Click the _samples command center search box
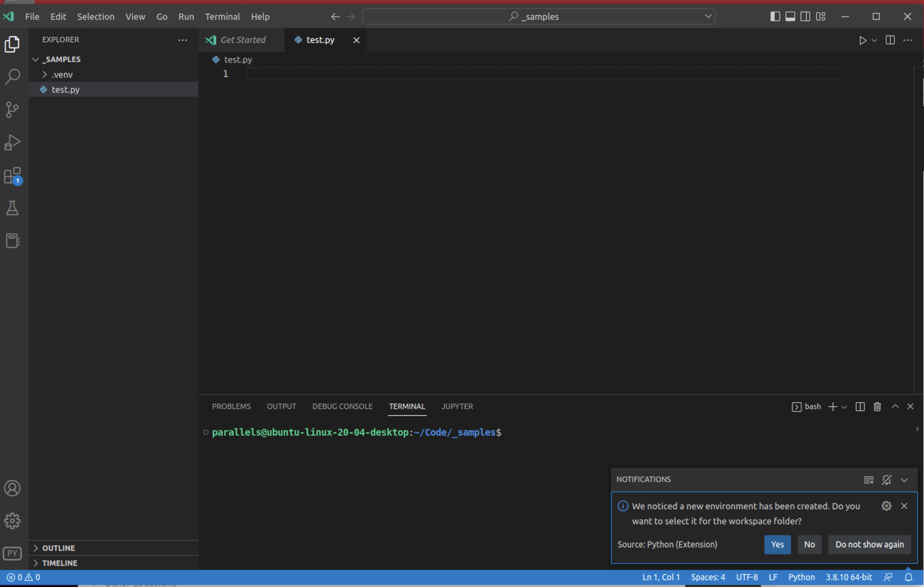 (539, 16)
